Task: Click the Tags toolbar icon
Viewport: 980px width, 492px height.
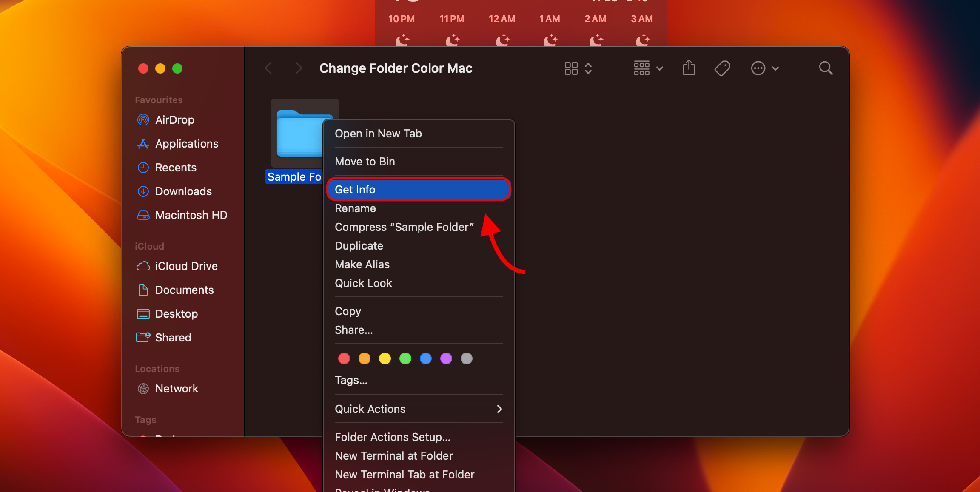Action: click(722, 68)
